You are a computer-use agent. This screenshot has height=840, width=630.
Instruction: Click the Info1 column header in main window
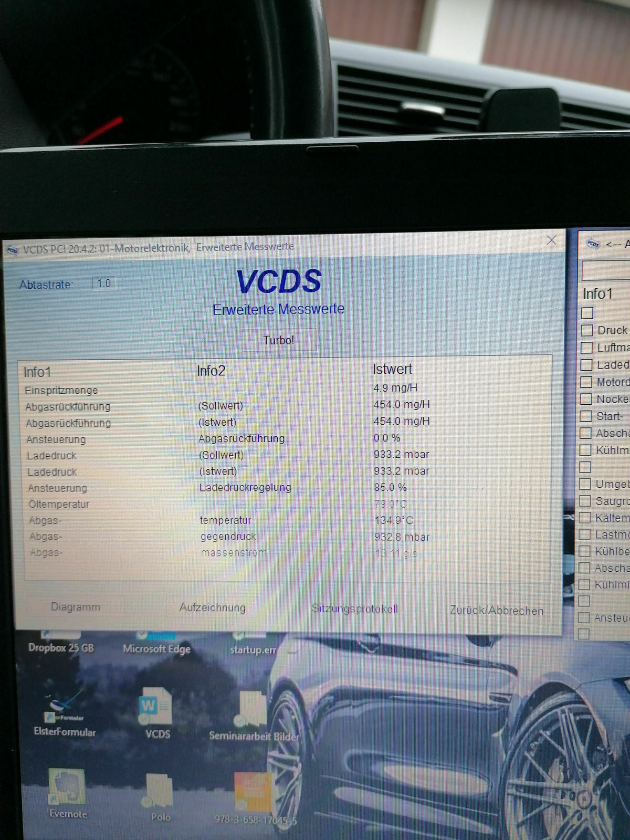pyautogui.click(x=37, y=372)
